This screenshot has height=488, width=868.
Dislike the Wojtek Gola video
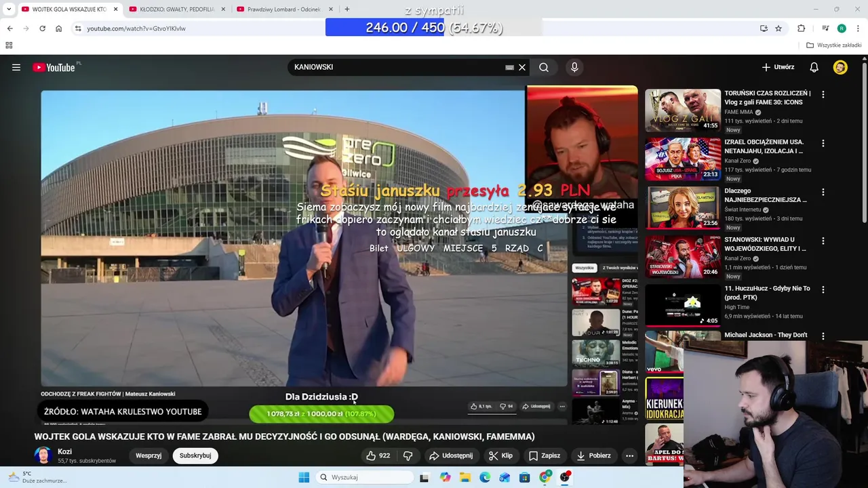[x=408, y=455]
